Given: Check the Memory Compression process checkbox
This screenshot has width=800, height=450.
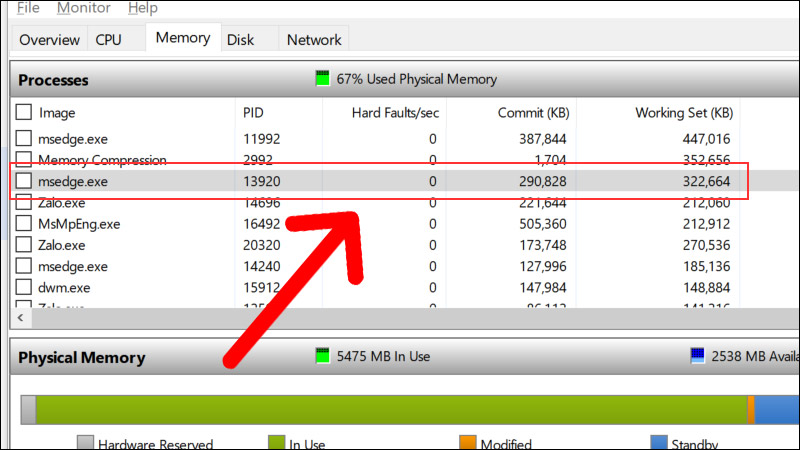Looking at the screenshot, I should point(24,160).
